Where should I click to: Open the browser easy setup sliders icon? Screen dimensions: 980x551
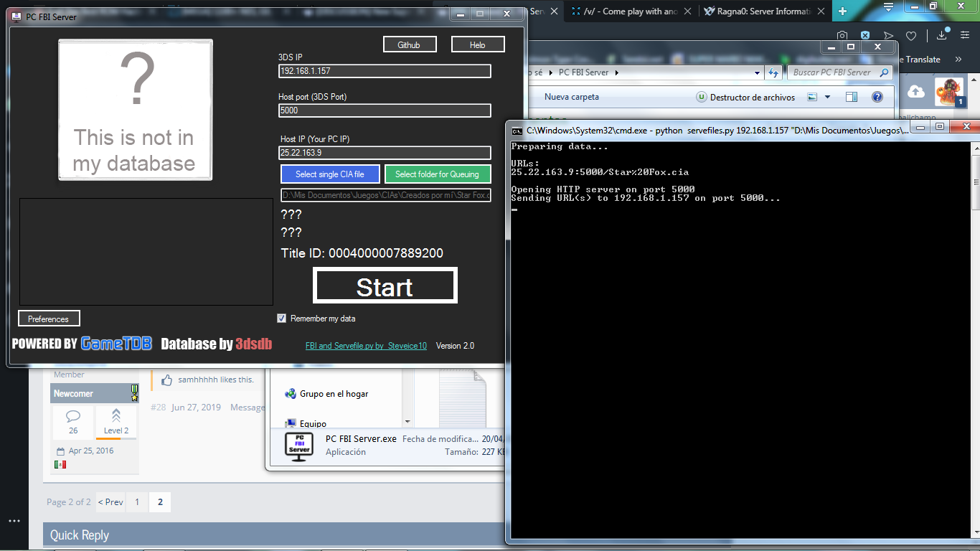click(x=965, y=36)
